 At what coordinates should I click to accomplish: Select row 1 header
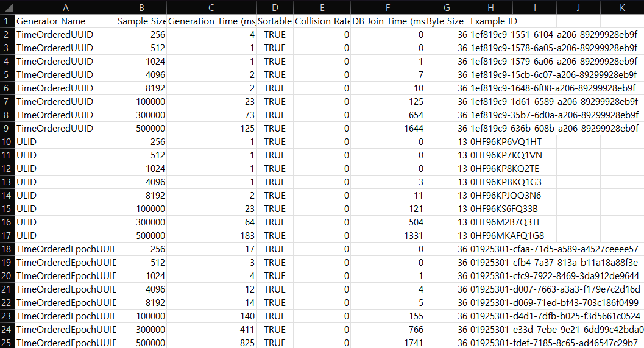7,21
